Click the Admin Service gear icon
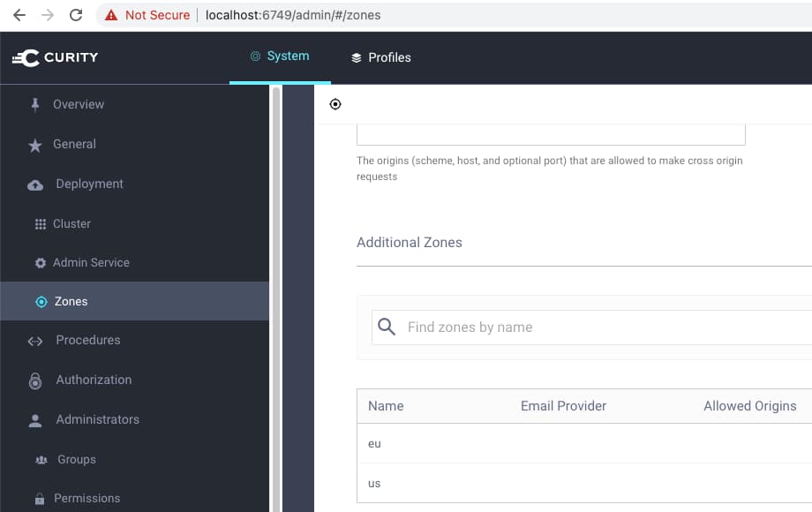This screenshot has width=812, height=512. coord(41,263)
